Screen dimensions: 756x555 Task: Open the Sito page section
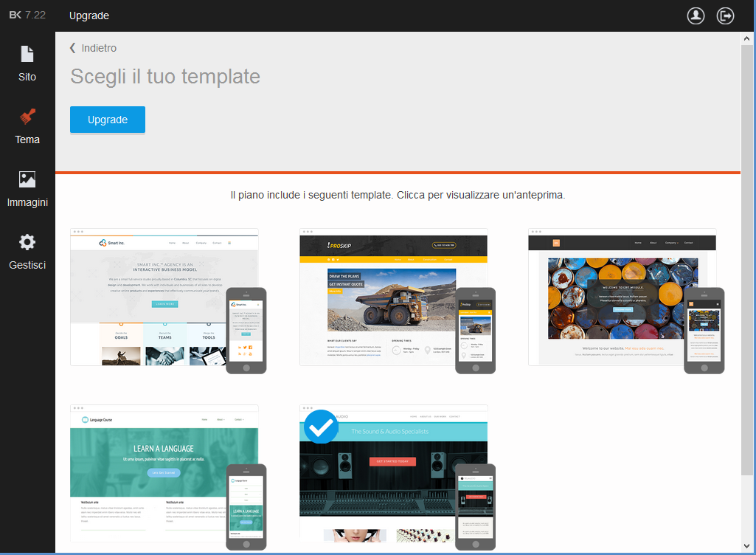coord(27,63)
